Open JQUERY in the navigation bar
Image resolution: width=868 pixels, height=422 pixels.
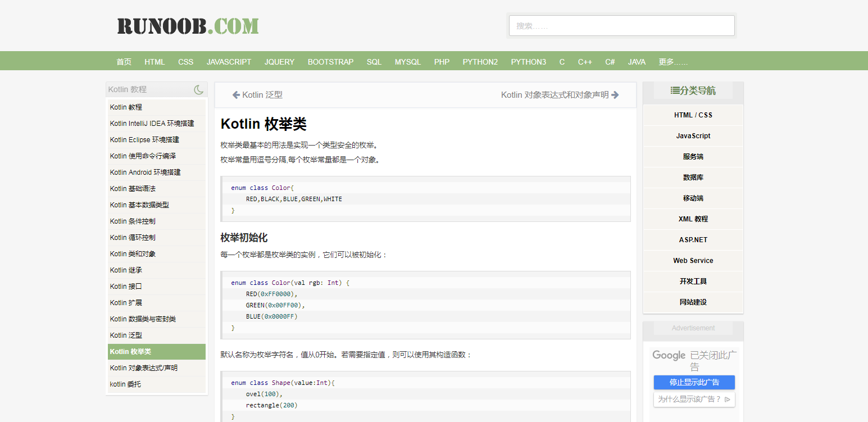click(279, 62)
